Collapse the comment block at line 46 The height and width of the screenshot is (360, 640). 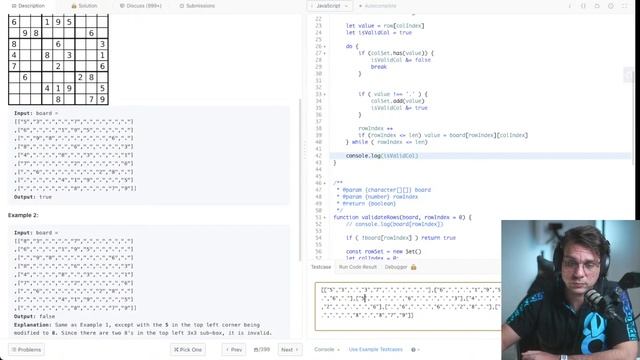point(324,183)
